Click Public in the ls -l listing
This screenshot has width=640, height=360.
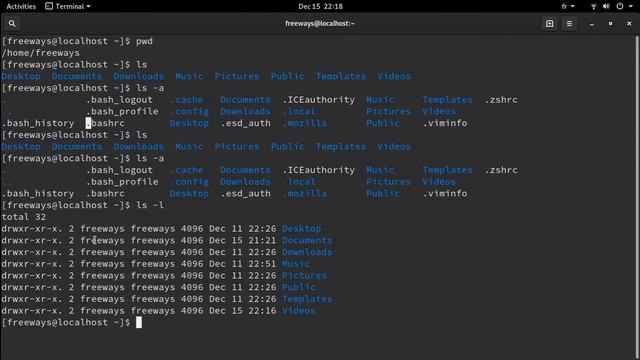(299, 287)
